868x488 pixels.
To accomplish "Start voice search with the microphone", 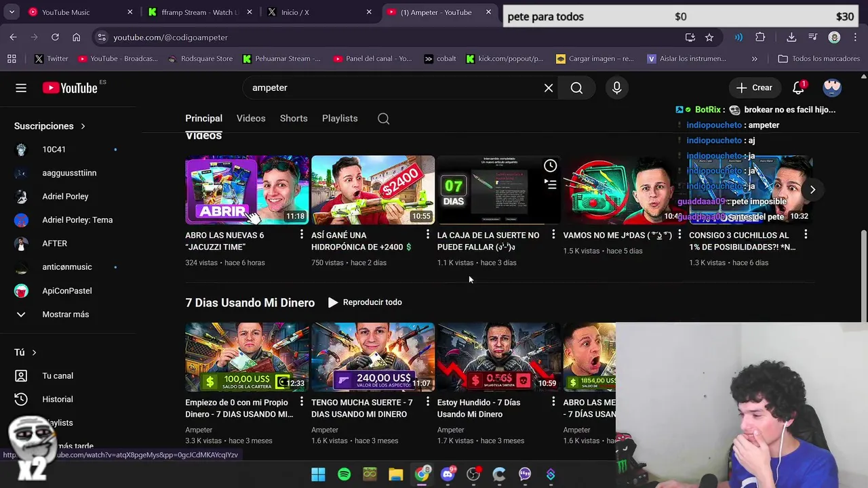I will coord(616,87).
